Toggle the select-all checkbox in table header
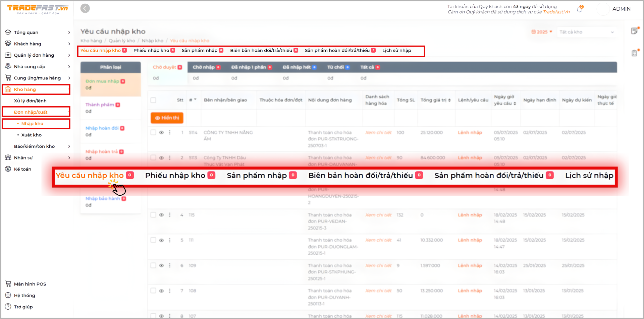This screenshot has width=644, height=319. [x=153, y=100]
